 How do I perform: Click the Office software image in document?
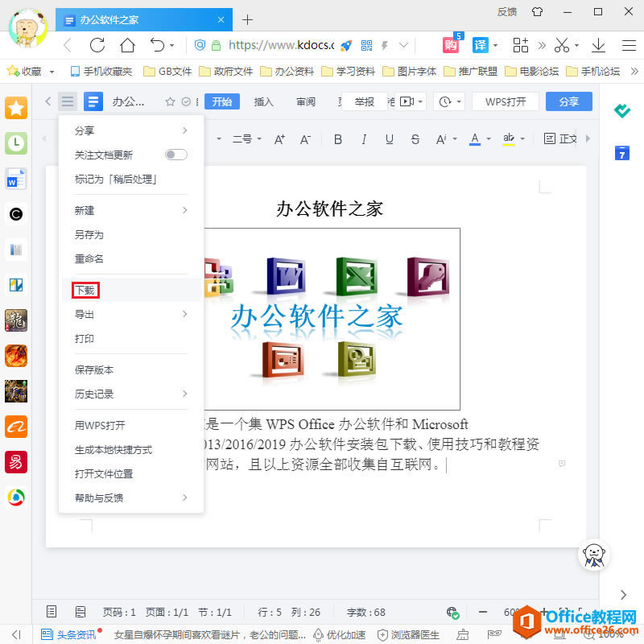click(332, 319)
